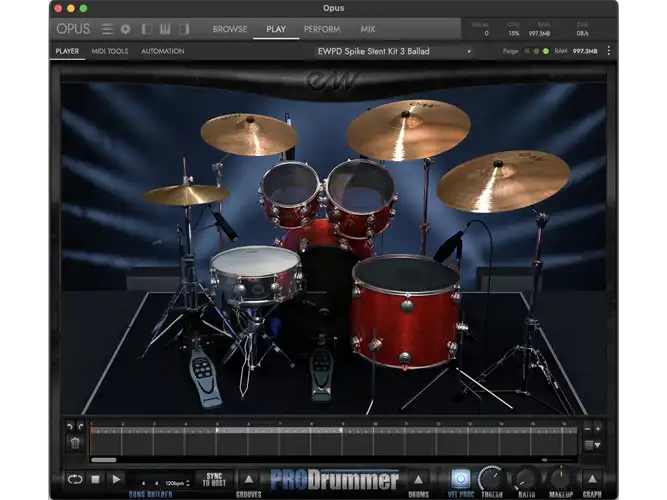667x500 pixels.
Task: Click the hi-hat cymbal on the kit
Action: coord(185,194)
